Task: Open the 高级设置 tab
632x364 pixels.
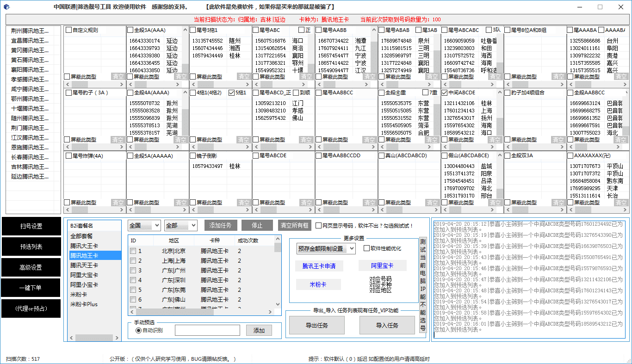Action: coord(31,267)
